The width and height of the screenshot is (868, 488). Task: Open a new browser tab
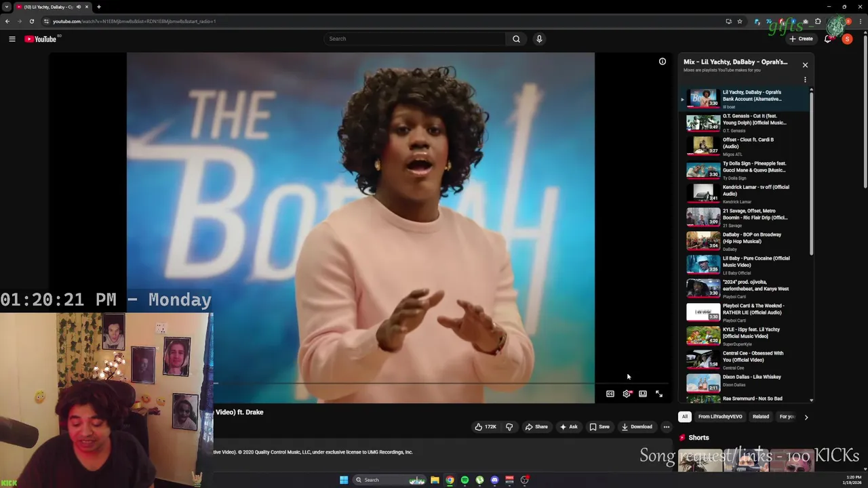[99, 7]
